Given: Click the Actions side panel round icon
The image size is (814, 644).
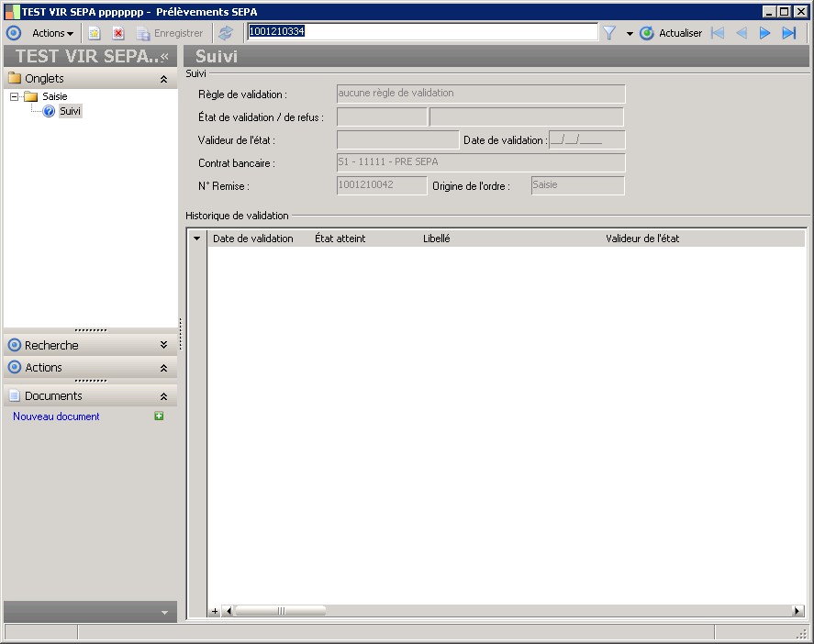Looking at the screenshot, I should tap(15, 367).
